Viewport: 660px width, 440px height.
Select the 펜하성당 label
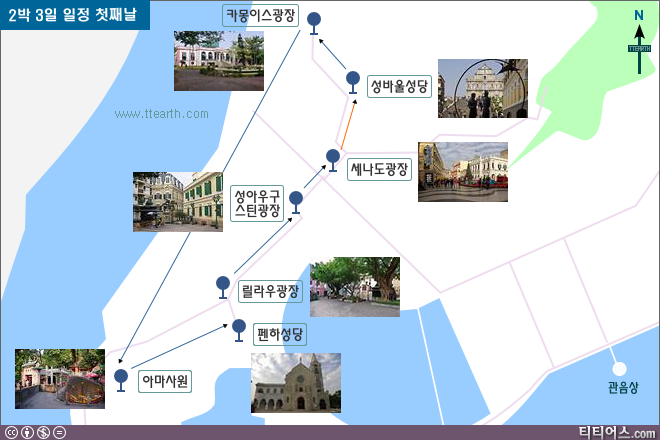[x=280, y=334]
